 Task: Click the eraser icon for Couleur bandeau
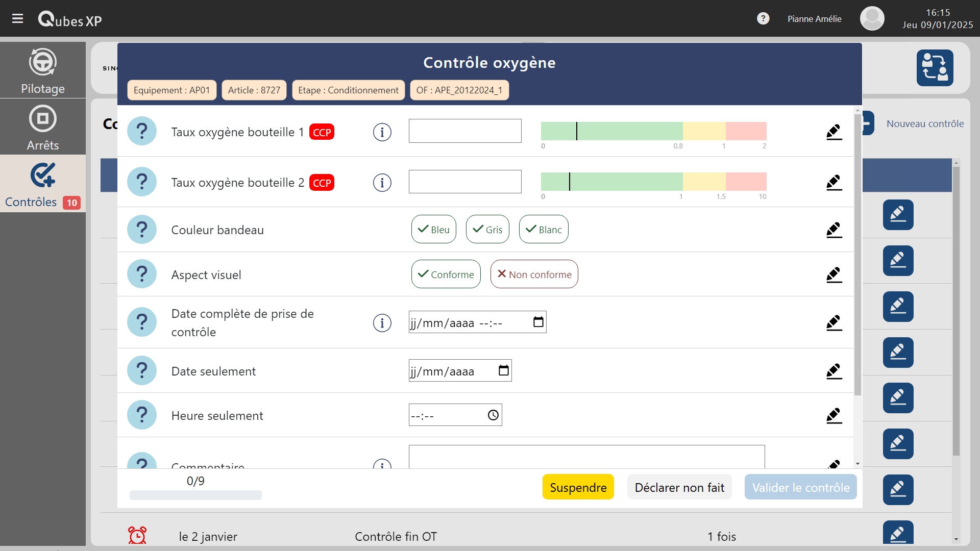(834, 230)
